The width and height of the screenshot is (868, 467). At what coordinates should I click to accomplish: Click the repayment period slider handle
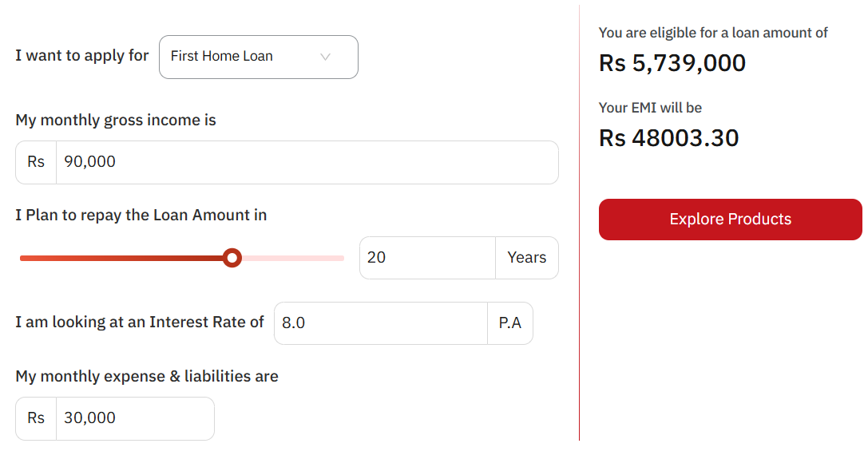pyautogui.click(x=232, y=258)
